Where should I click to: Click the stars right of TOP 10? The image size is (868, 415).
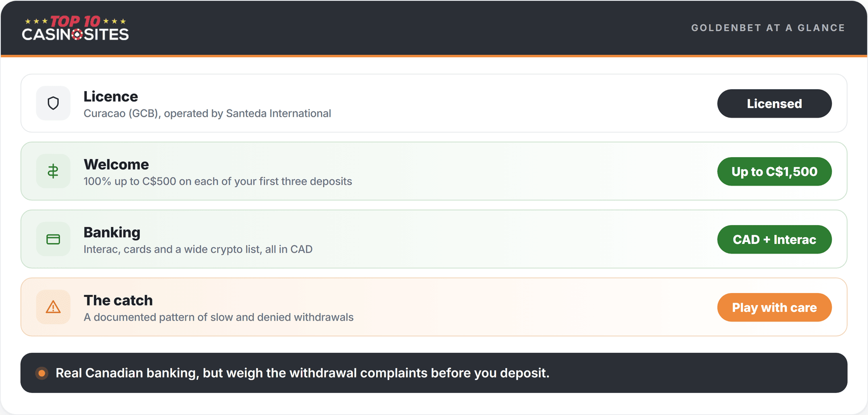click(115, 21)
